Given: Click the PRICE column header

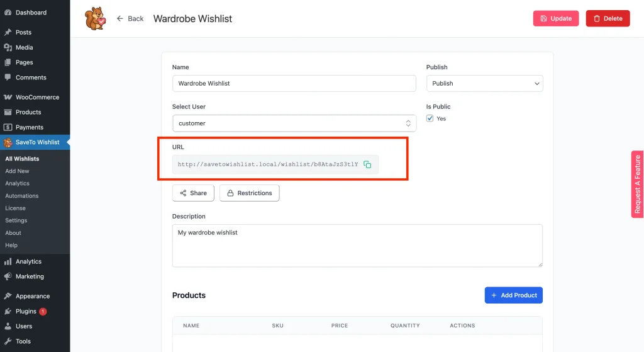Looking at the screenshot, I should coord(339,326).
